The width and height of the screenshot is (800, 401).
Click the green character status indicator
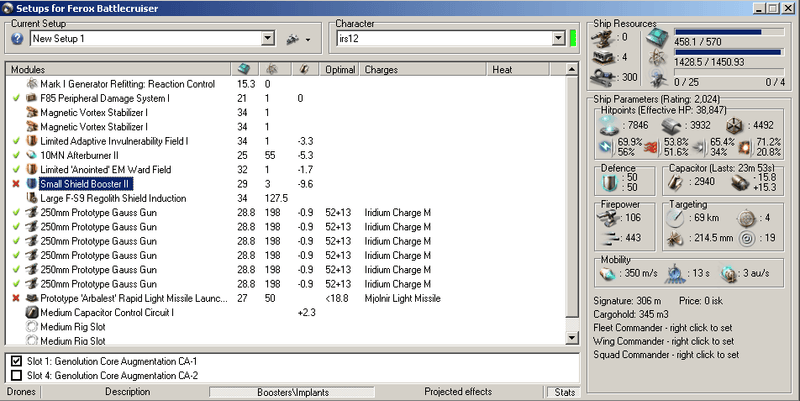[573, 39]
